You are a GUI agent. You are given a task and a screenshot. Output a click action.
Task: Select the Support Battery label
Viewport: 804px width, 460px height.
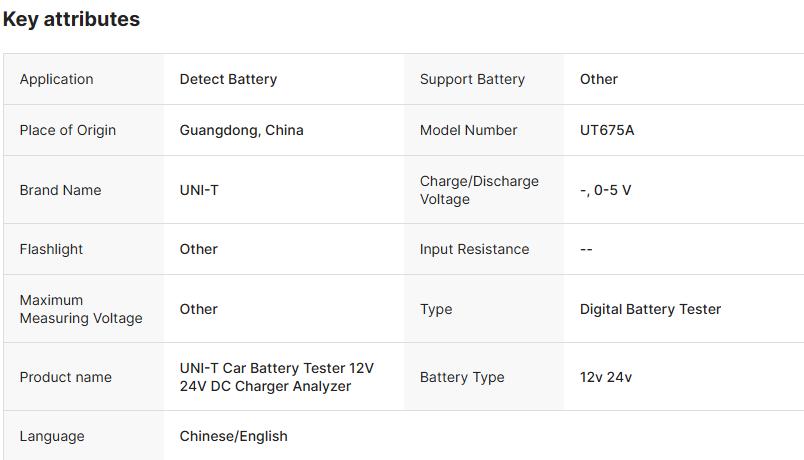[472, 79]
